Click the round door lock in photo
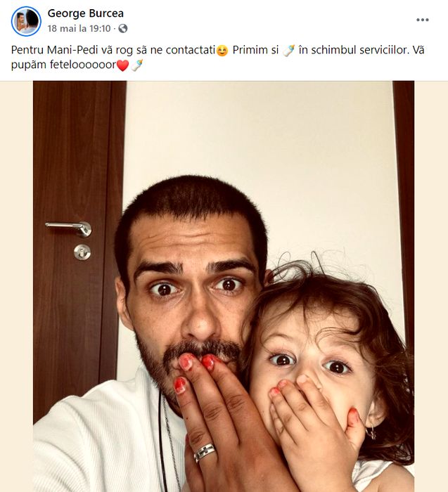This screenshot has width=448, height=492. pyautogui.click(x=82, y=252)
